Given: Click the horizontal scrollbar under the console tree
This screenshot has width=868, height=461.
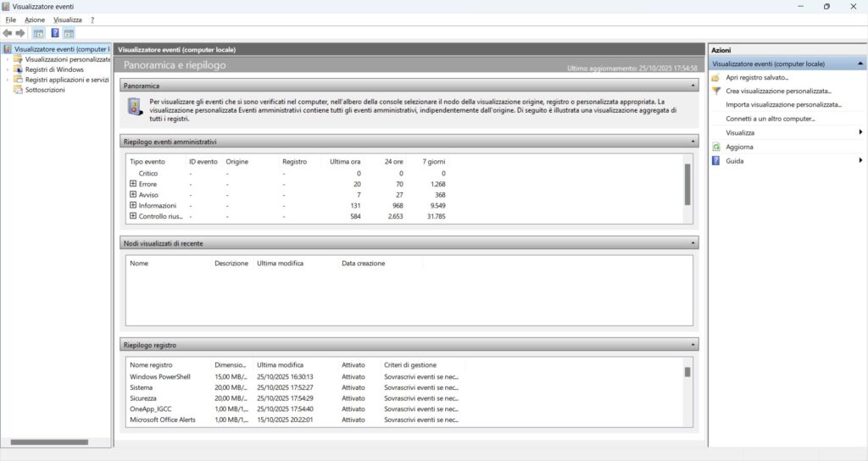Looking at the screenshot, I should (x=49, y=442).
